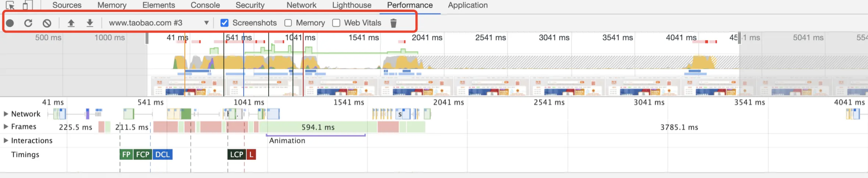Uncheck the Screenshots checkbox

(x=225, y=23)
